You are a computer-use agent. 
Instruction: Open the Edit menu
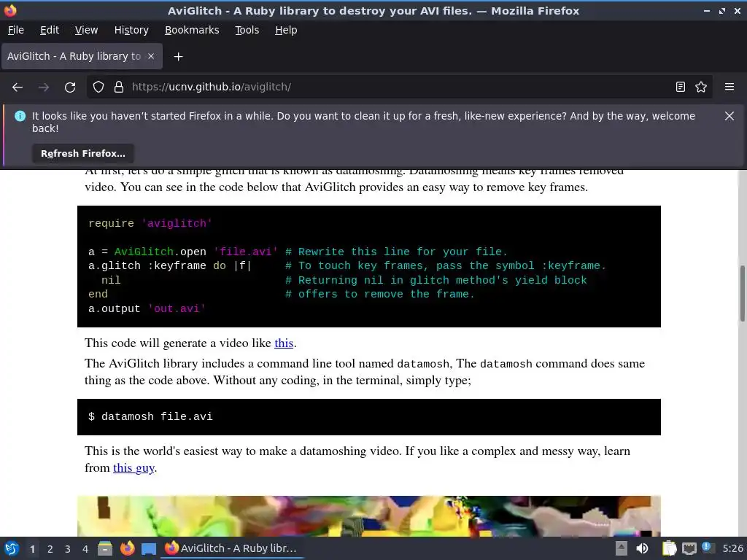click(x=50, y=30)
